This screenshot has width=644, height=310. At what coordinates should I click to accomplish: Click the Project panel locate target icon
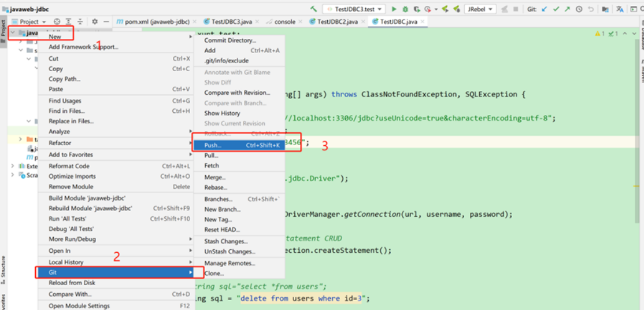57,21
